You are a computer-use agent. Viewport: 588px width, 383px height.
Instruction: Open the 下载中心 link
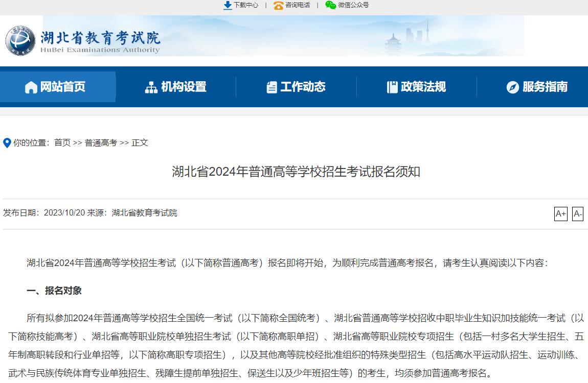pyautogui.click(x=245, y=5)
